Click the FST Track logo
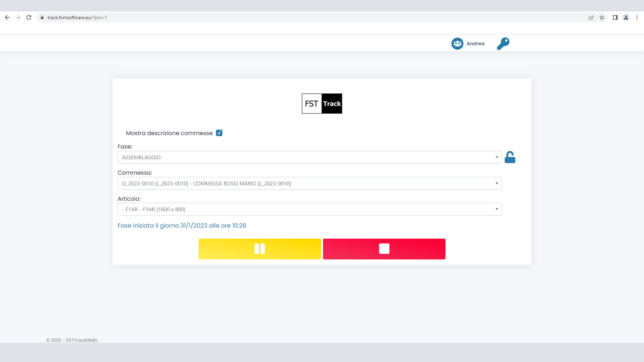The width and height of the screenshot is (644, 362). tap(322, 103)
